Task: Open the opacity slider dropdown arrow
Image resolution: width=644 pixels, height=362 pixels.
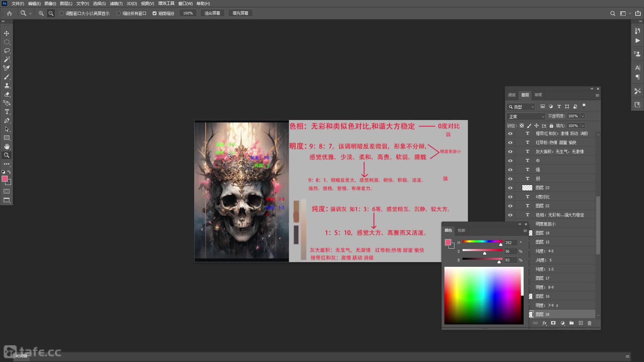Action: pyautogui.click(x=583, y=116)
